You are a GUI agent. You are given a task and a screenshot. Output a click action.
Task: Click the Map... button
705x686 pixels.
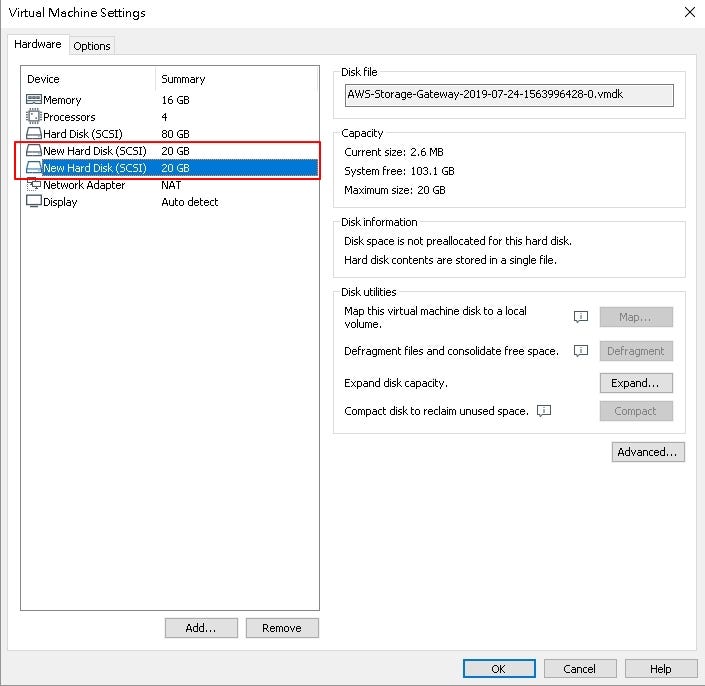[636, 317]
